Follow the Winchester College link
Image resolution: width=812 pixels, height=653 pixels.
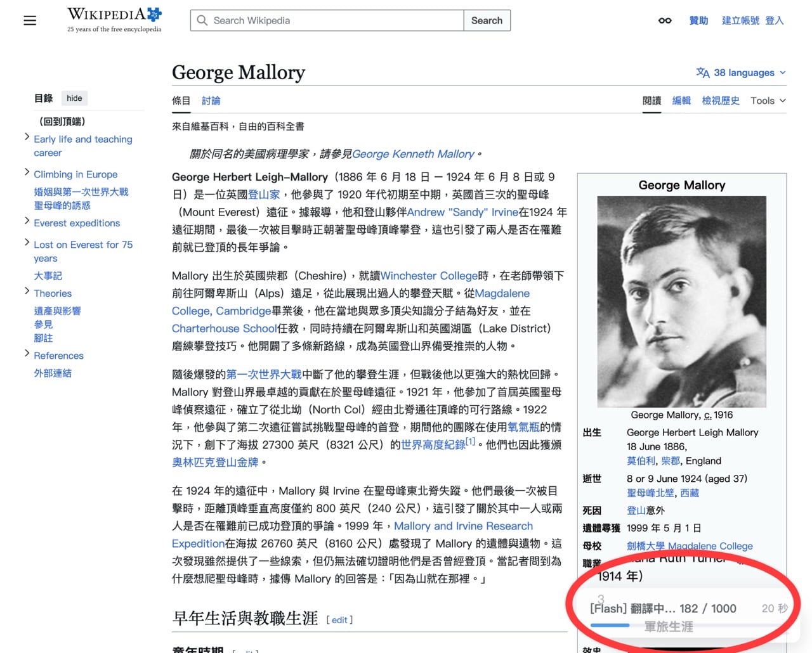tap(429, 276)
